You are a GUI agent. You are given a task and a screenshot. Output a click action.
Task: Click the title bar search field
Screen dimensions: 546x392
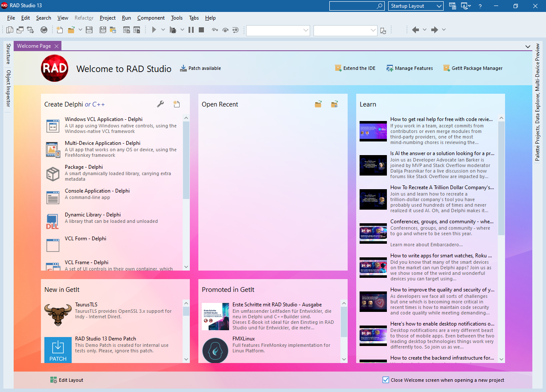point(357,6)
